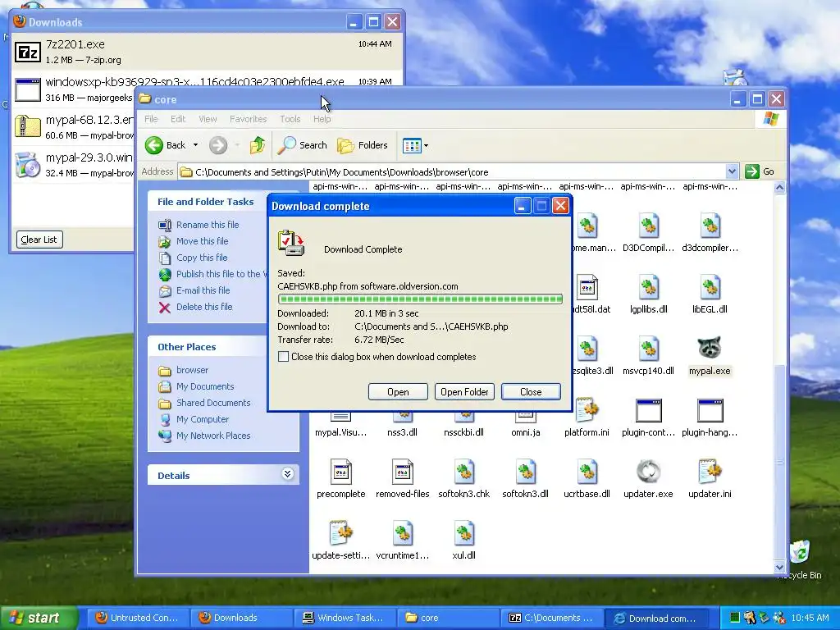Select the D3DCompil file icon
This screenshot has width=840, height=630.
click(x=648, y=226)
